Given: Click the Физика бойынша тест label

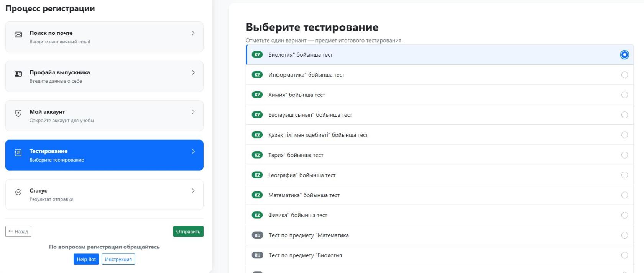Looking at the screenshot, I should tap(298, 215).
